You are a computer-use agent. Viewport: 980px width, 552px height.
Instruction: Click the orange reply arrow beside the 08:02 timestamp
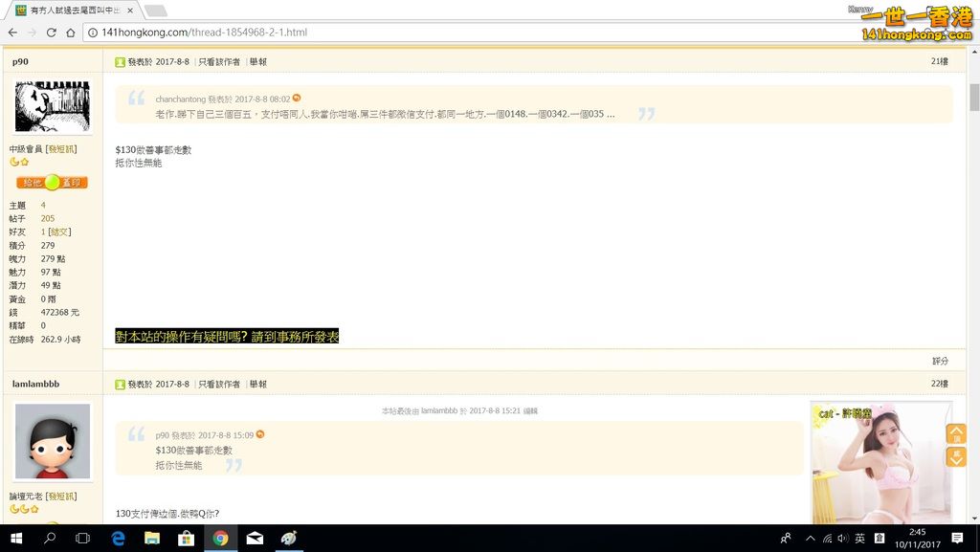pyautogui.click(x=297, y=98)
